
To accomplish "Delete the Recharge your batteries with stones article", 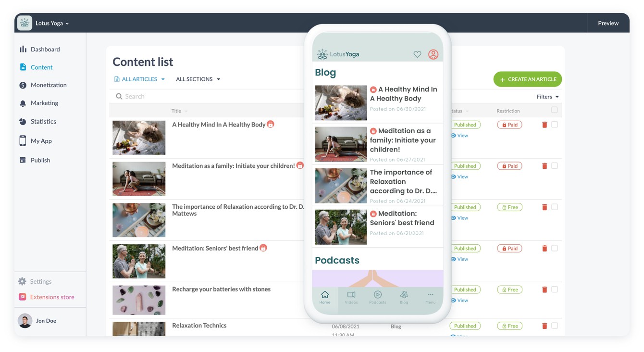I will click(x=544, y=289).
